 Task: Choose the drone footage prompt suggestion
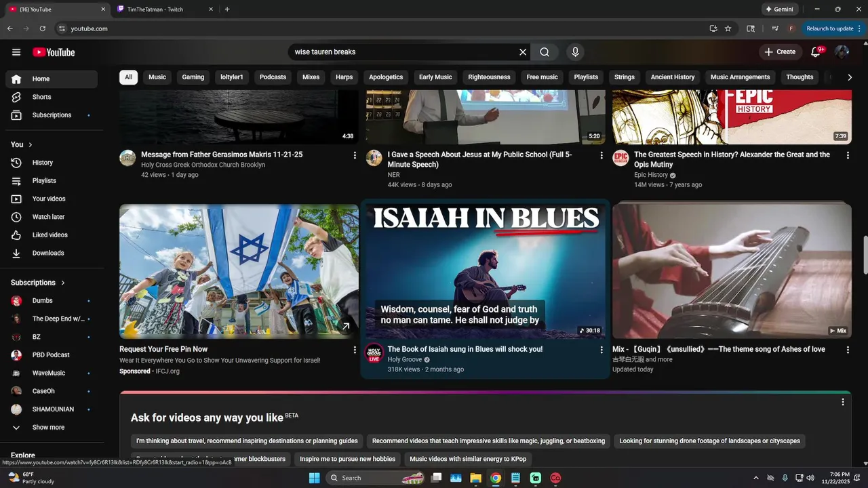(x=709, y=441)
